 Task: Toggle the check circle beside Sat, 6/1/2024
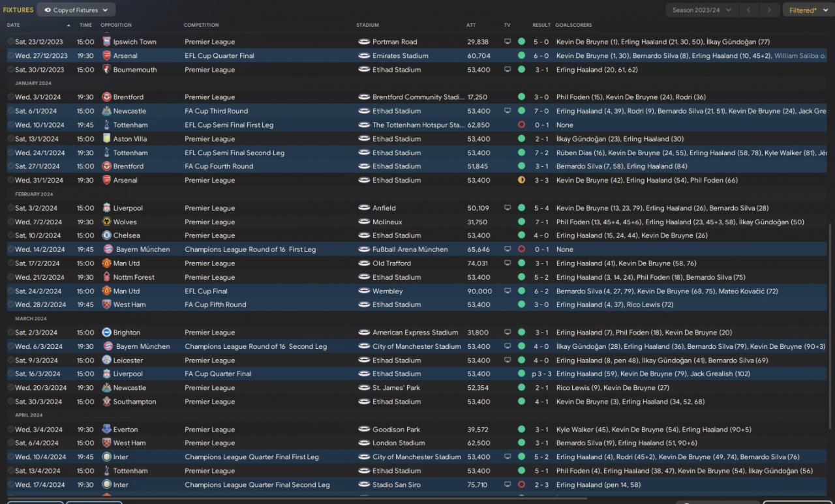[x=10, y=111]
